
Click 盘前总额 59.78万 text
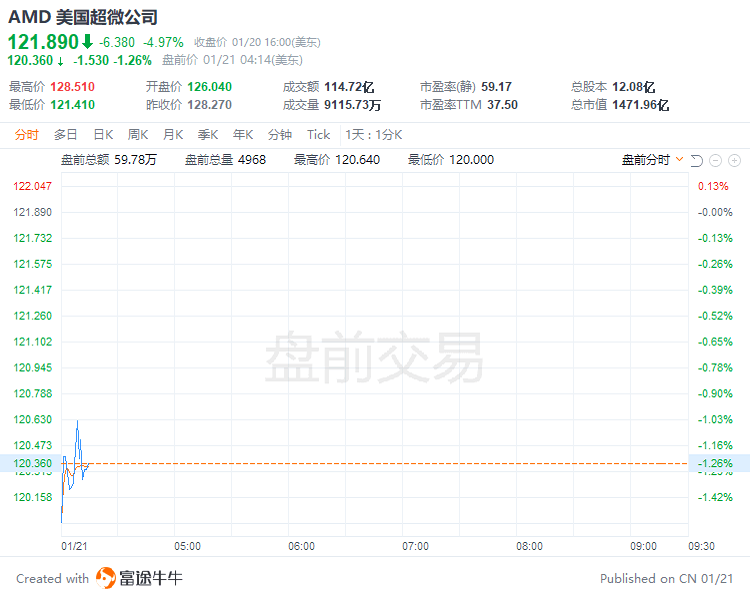click(x=109, y=160)
